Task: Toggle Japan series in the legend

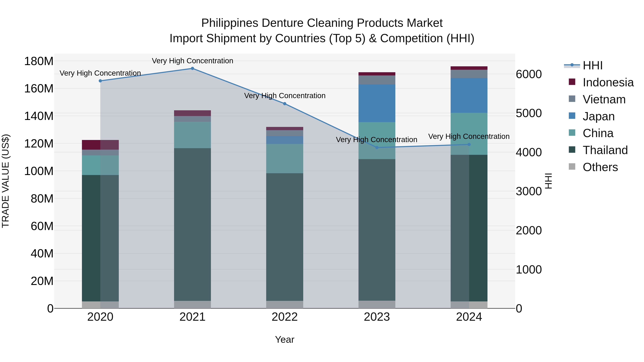Action: (592, 116)
